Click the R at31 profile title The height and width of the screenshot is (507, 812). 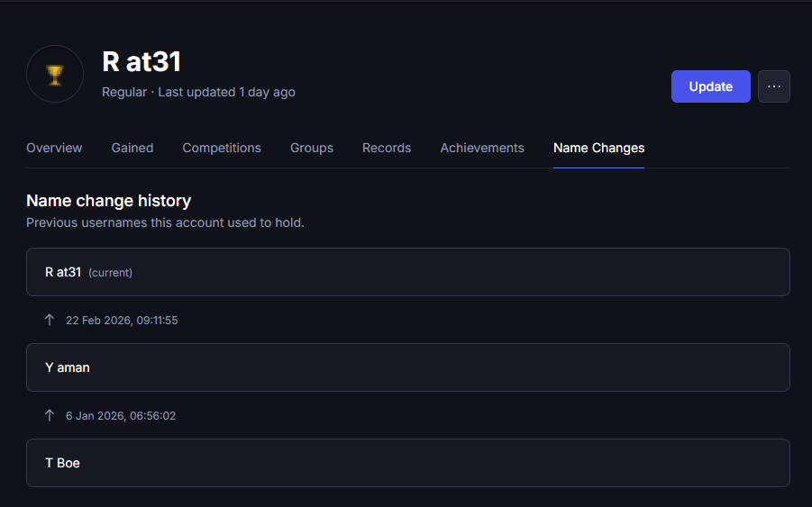[141, 61]
